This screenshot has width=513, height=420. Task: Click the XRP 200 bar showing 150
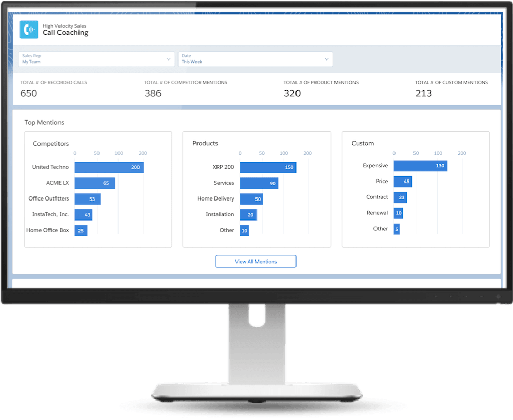pos(268,167)
